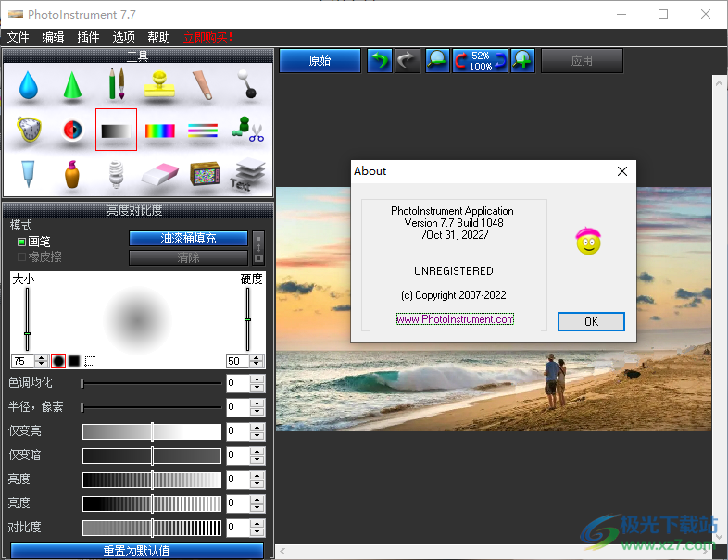
Task: Click the hardness value field showing 50
Action: 238,361
